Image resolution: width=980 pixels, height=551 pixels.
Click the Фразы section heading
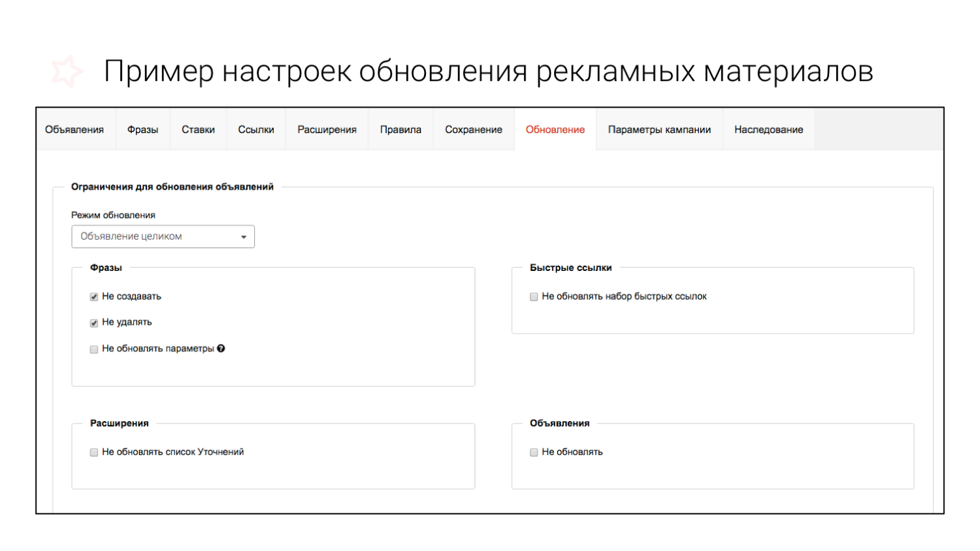(106, 268)
